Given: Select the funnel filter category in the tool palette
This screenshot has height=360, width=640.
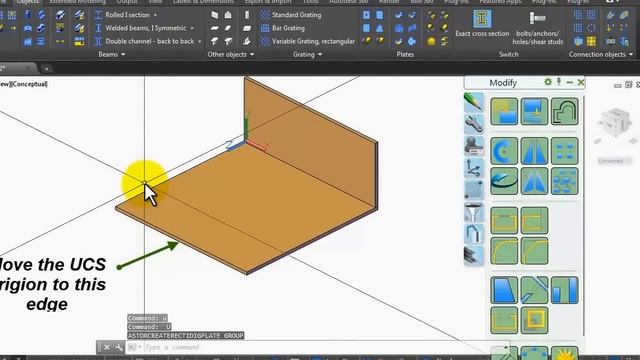Looking at the screenshot, I should click(473, 212).
